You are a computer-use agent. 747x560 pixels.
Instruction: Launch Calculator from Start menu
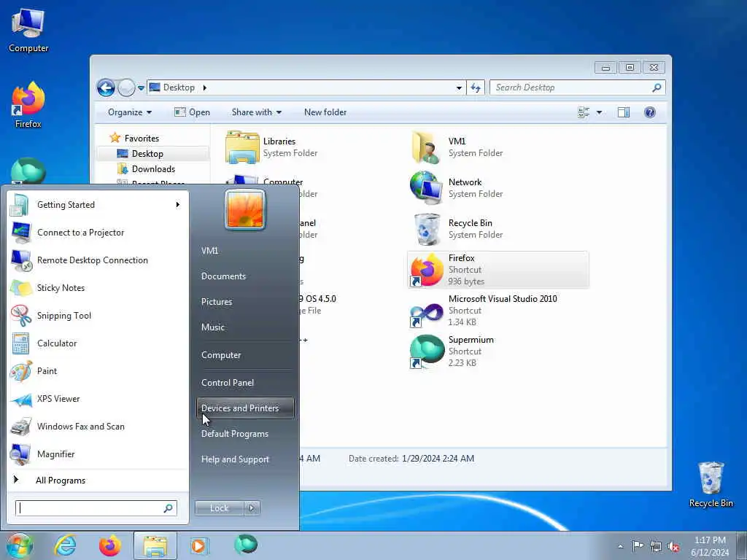click(x=98, y=343)
